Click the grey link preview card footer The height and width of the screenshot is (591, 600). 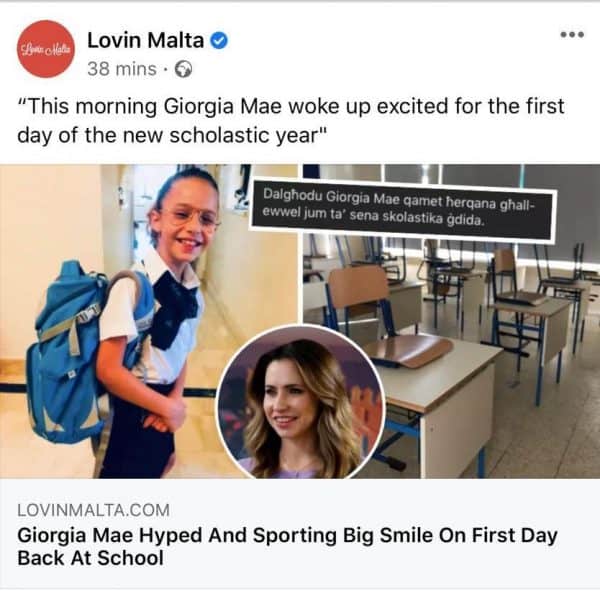[300, 533]
